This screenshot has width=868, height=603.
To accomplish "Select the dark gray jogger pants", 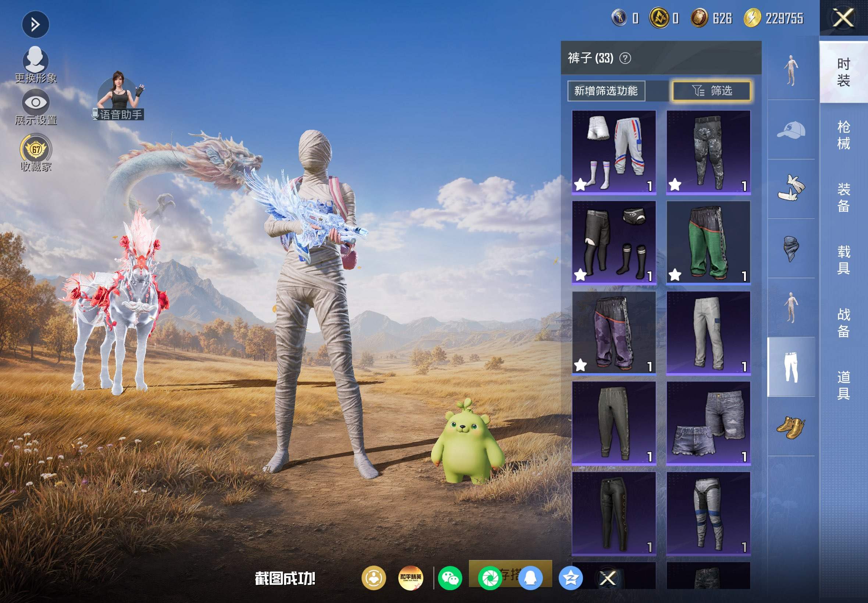I will pos(614,423).
